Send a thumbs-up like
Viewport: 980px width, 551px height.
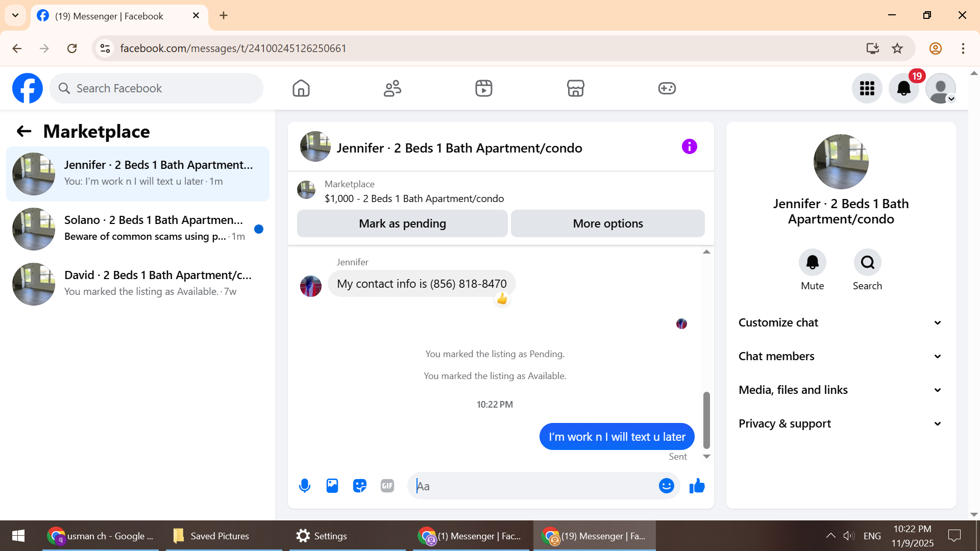[697, 486]
